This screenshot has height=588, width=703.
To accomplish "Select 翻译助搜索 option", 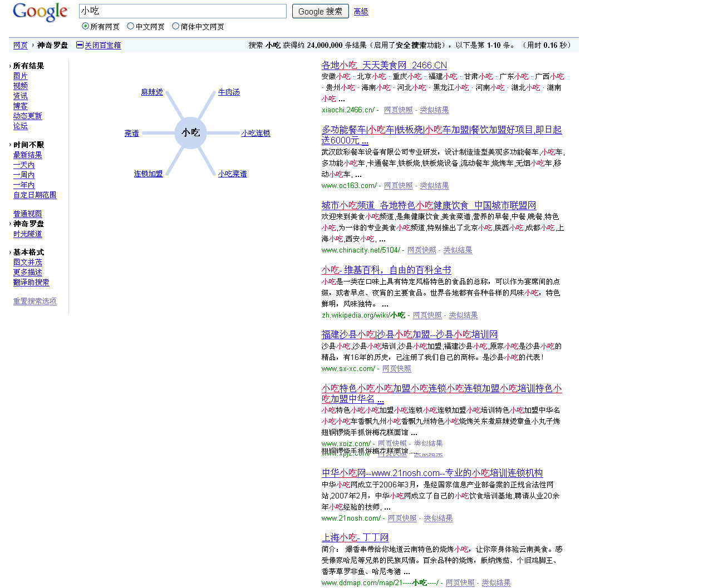I will [x=31, y=283].
